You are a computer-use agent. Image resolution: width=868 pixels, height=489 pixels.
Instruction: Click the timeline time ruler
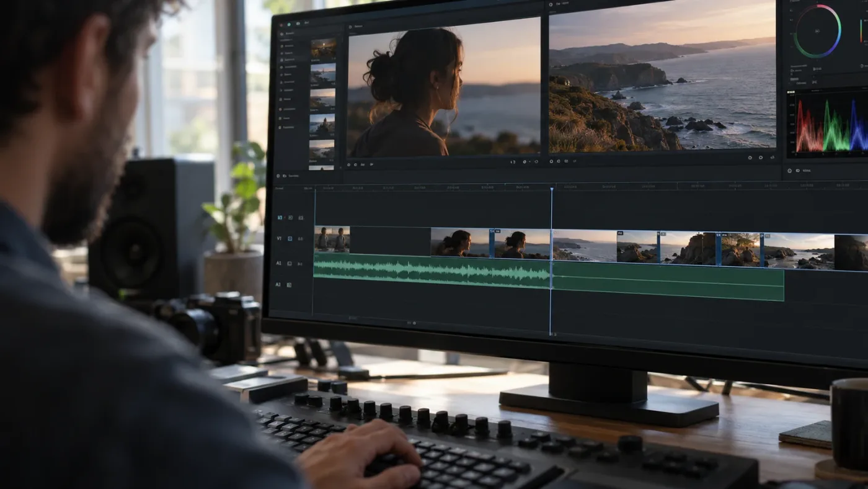point(591,186)
